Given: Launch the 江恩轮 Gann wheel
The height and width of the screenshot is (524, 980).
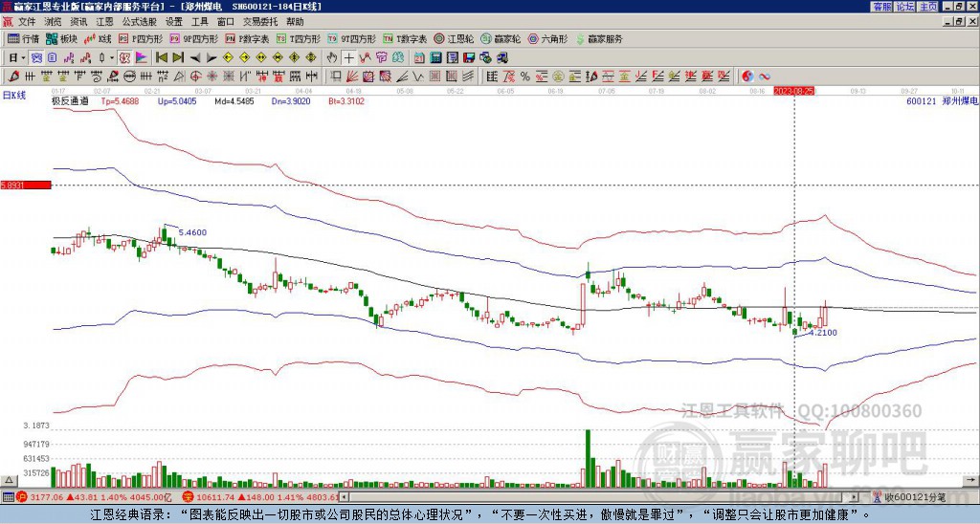Looking at the screenshot, I should [454, 38].
